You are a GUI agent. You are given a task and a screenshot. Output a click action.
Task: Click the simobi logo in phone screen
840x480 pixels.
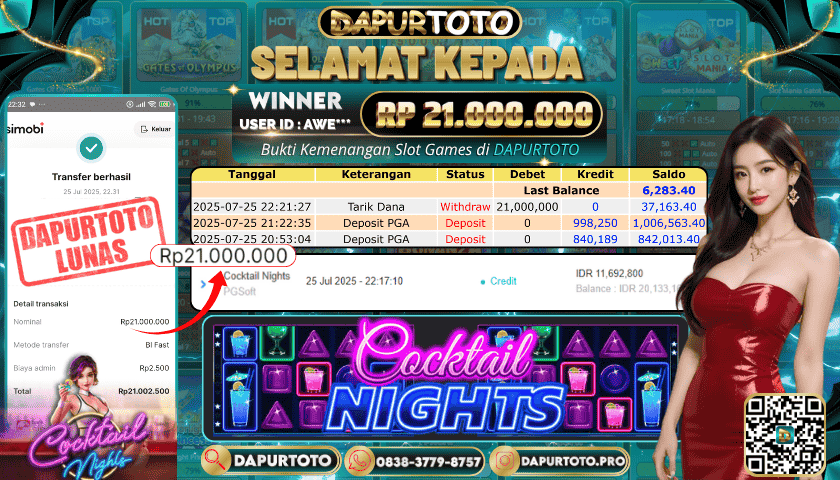click(x=25, y=128)
